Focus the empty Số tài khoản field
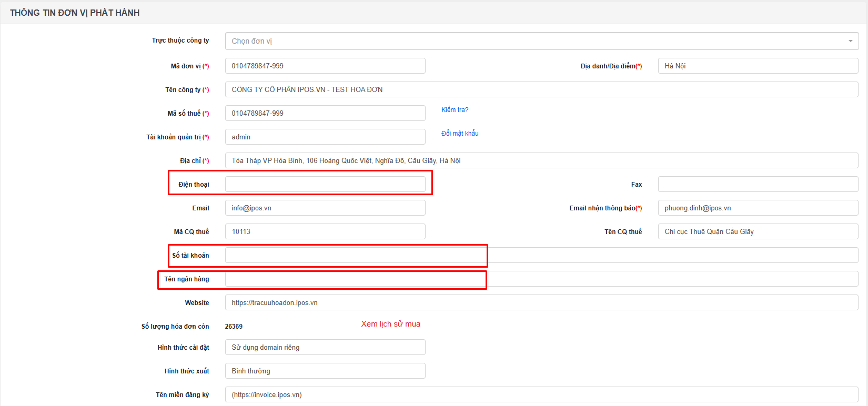The height and width of the screenshot is (406, 868). [541, 255]
